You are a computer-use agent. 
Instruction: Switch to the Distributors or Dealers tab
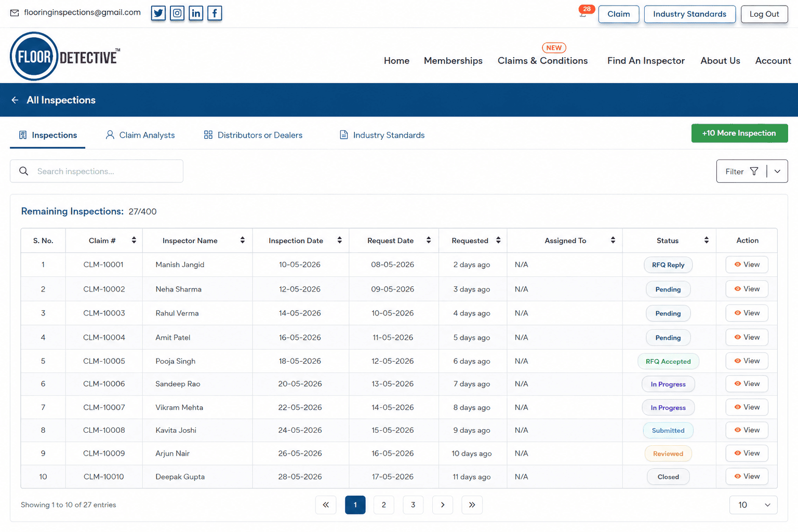click(253, 135)
